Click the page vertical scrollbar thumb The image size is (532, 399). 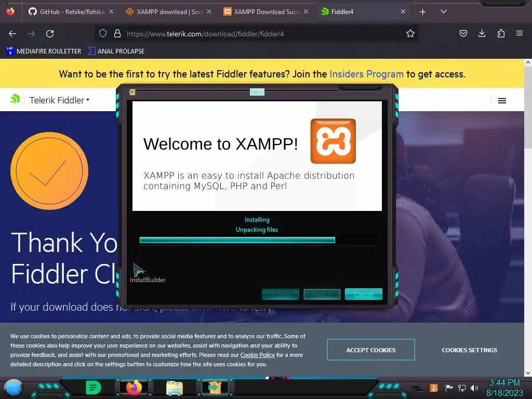pos(528,107)
